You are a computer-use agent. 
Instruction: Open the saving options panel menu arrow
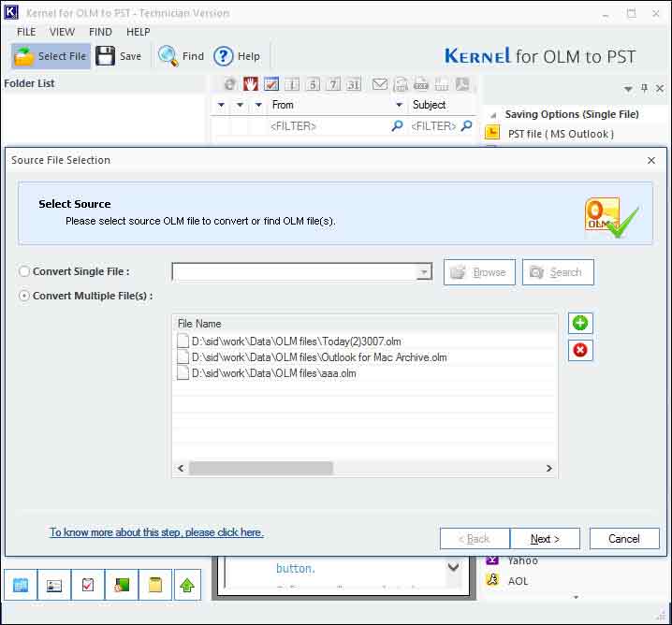coord(628,89)
